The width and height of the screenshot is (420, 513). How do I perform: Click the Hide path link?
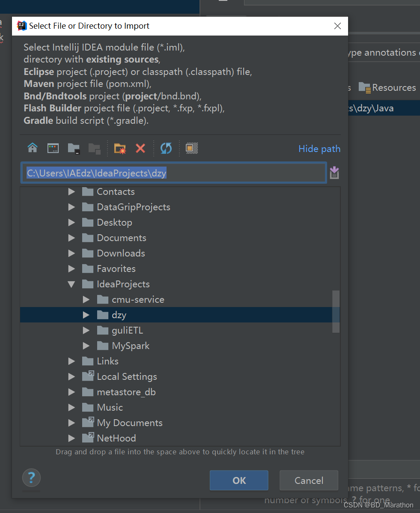coord(319,149)
